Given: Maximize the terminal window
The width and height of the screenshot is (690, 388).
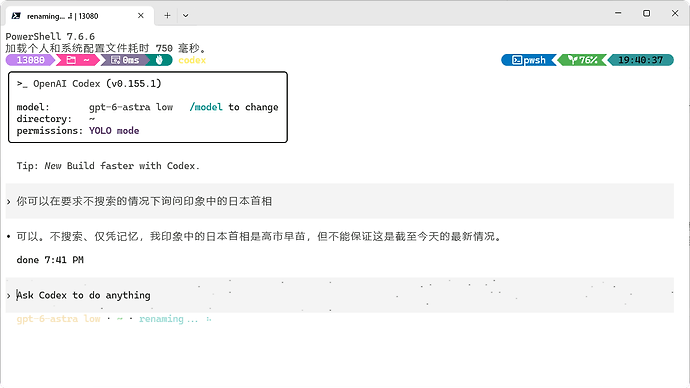Looking at the screenshot, I should pos(646,13).
